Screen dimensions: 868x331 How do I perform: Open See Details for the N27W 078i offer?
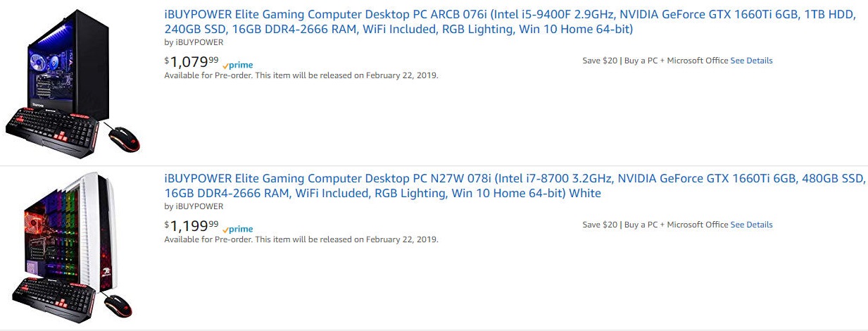pyautogui.click(x=751, y=225)
